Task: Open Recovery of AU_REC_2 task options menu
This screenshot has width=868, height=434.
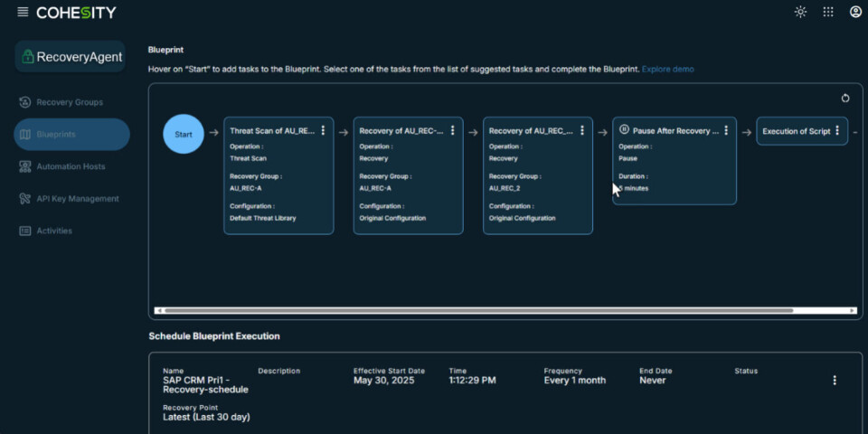Action: click(582, 131)
